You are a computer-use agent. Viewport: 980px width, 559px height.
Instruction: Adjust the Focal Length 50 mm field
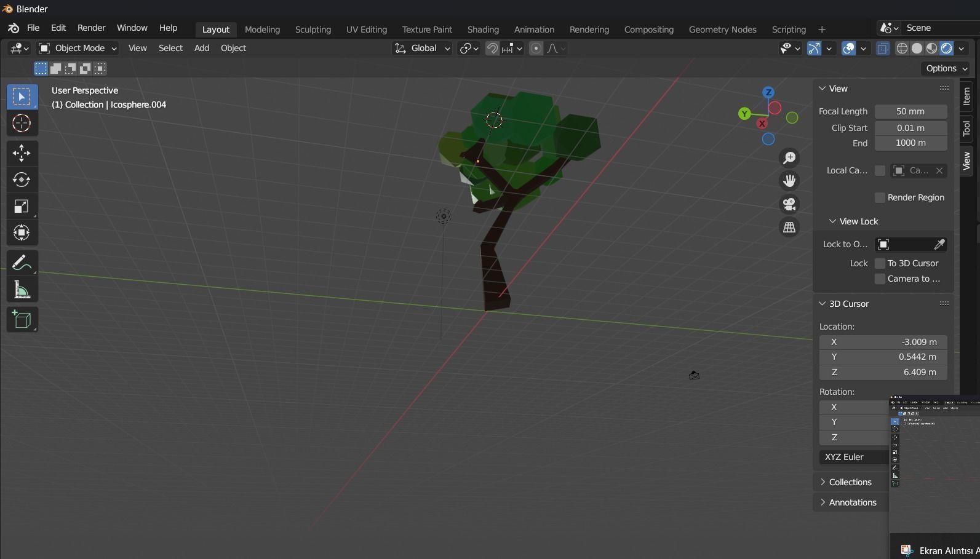910,111
